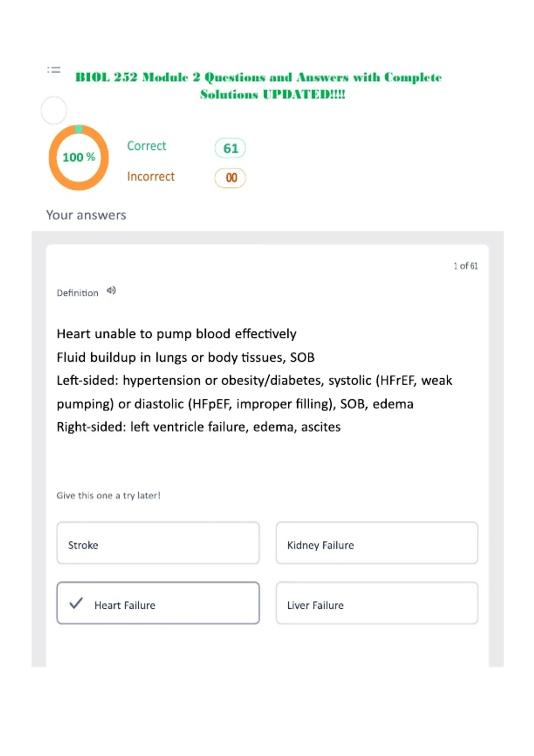
Task: Click the Incorrect label
Action: coord(151,177)
